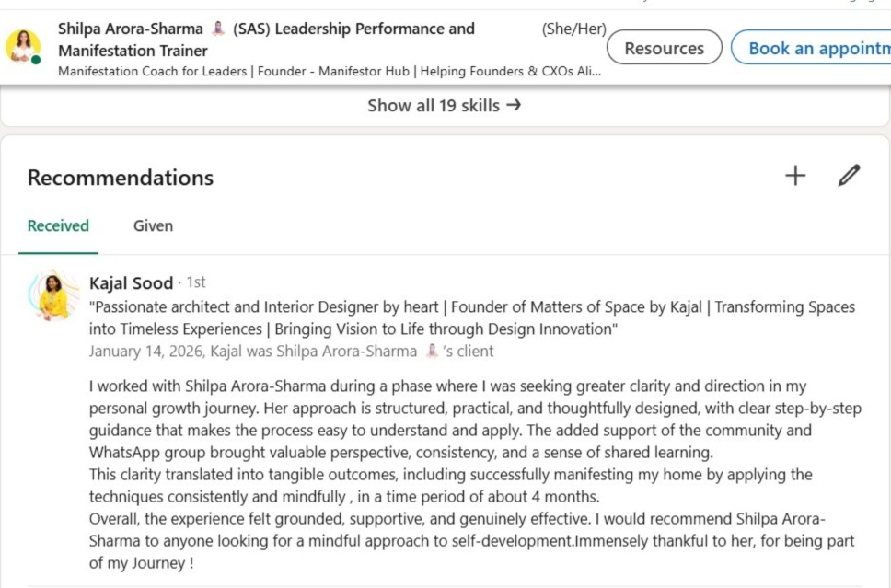Click the plus icon to add a recommendation
The height and width of the screenshot is (588, 891).
click(x=794, y=176)
